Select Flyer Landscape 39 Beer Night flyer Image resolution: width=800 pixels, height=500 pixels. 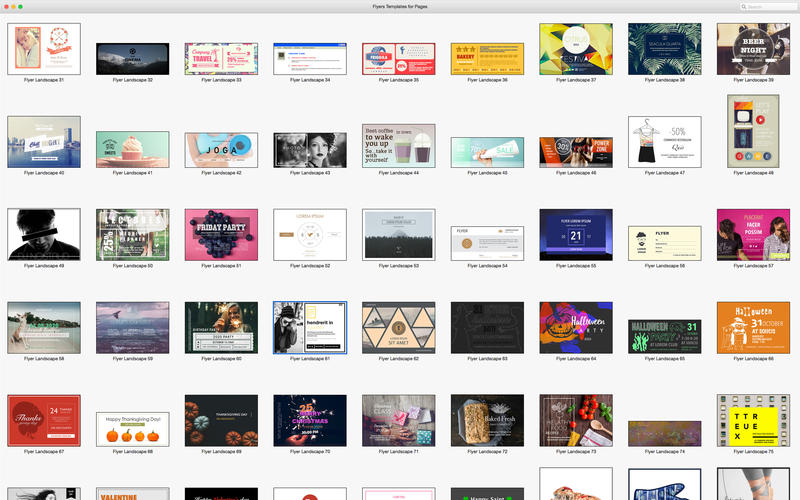(x=754, y=49)
